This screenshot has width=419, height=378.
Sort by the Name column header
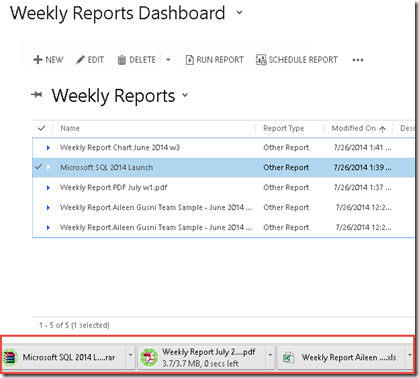coord(70,128)
